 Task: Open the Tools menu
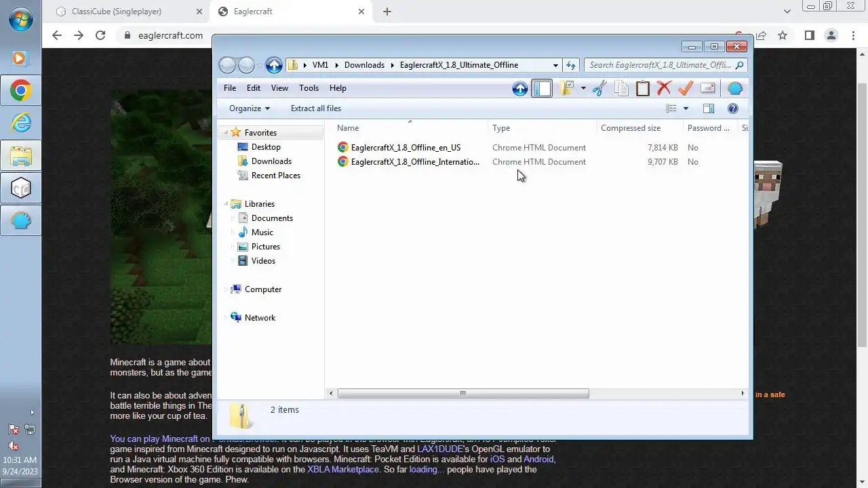(309, 88)
